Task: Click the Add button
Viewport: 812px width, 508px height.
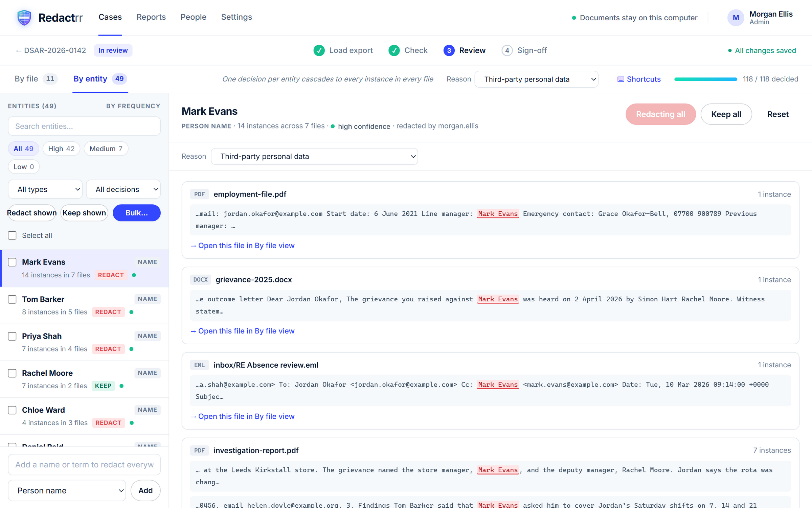Action: (x=145, y=490)
